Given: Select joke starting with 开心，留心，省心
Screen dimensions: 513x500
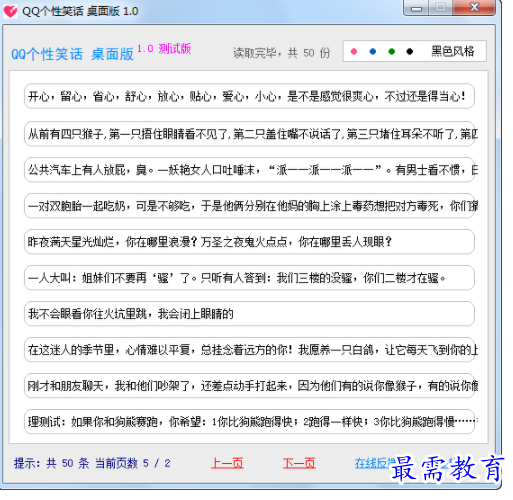Looking at the screenshot, I should point(249,96).
